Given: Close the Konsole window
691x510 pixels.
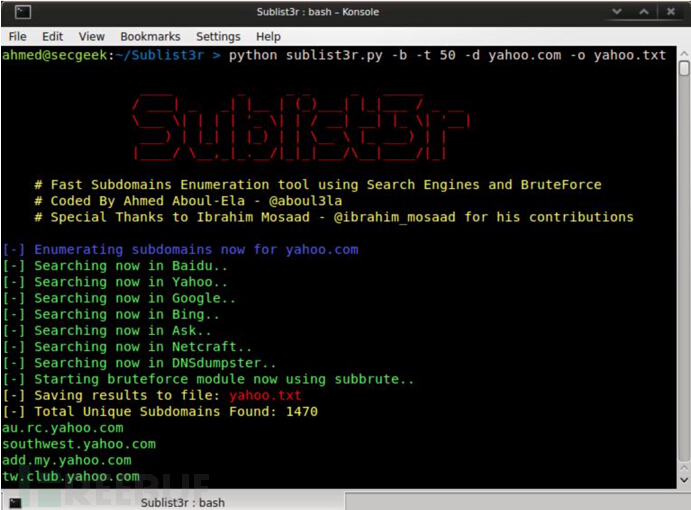Looking at the screenshot, I should (671, 12).
